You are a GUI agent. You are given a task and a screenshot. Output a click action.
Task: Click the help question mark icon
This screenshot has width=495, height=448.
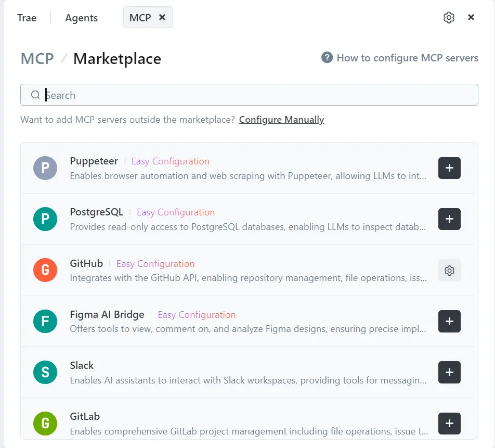[327, 58]
